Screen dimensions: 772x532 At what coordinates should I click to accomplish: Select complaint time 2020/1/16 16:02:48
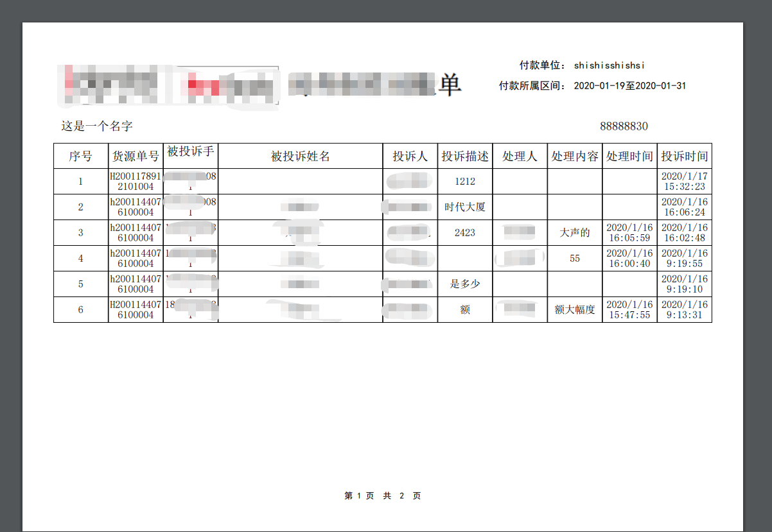click(685, 233)
